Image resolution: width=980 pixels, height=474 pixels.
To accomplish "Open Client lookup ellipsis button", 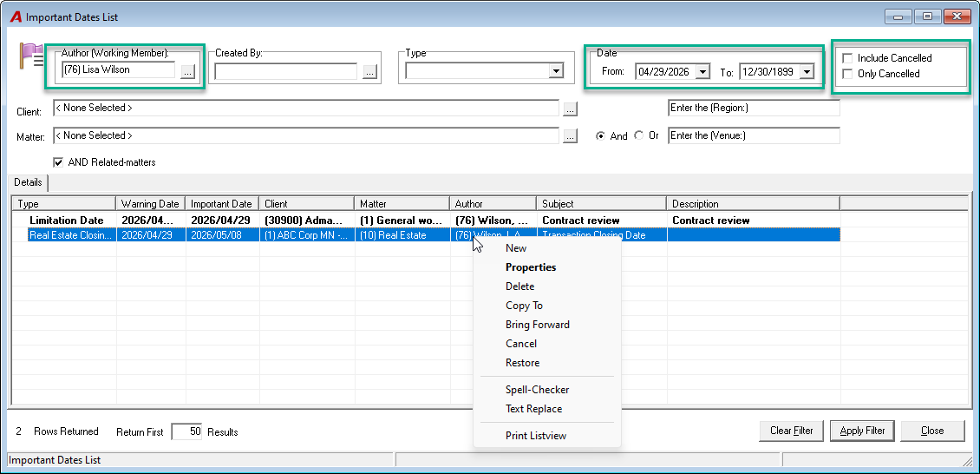I will click(570, 109).
